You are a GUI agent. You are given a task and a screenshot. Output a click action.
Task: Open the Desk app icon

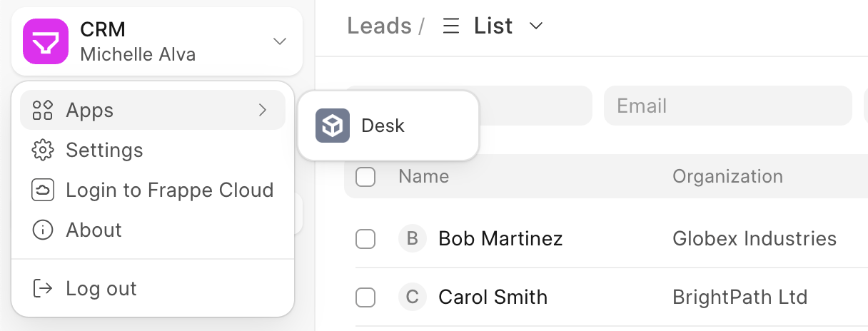[x=333, y=126]
